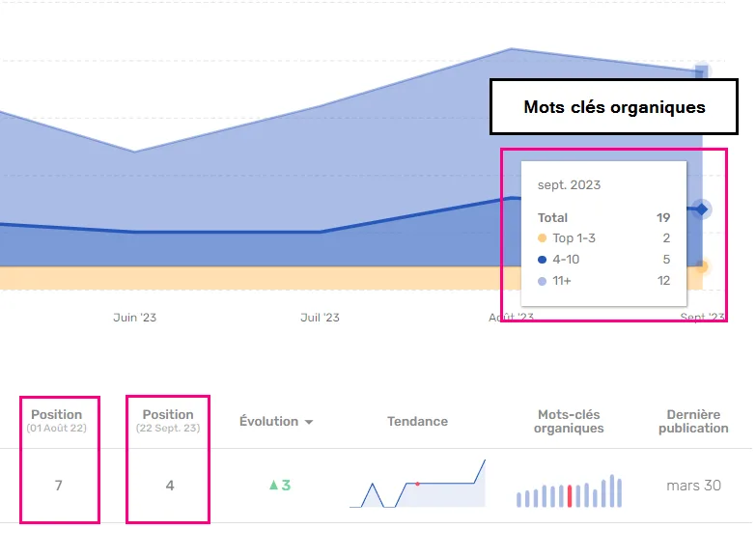
Task: Open the organic keywords bar sparkline
Action: coord(569,491)
